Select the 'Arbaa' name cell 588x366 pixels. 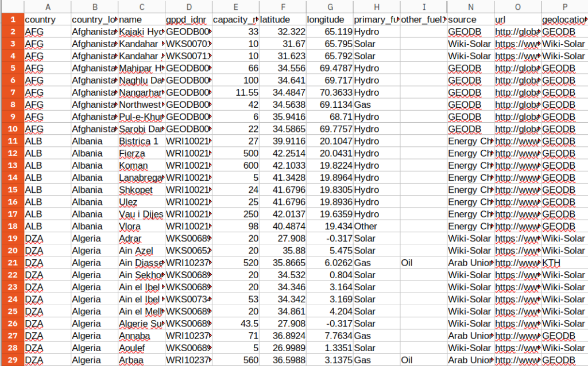click(x=142, y=360)
